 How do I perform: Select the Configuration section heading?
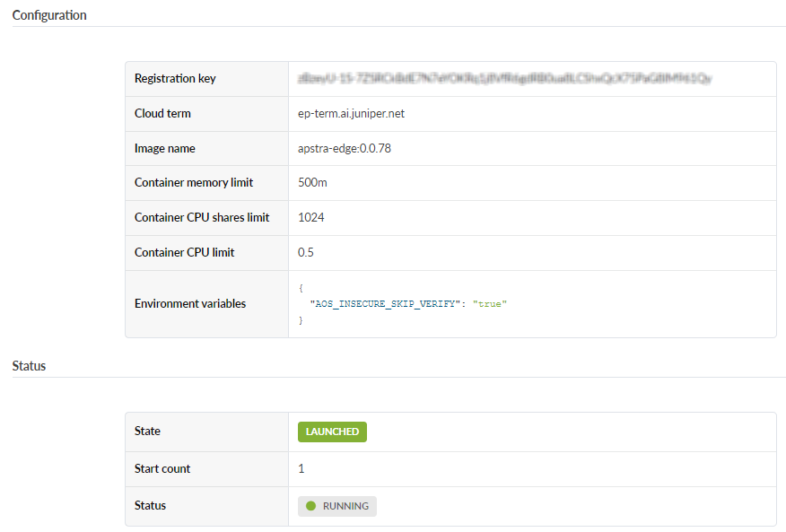(x=49, y=15)
